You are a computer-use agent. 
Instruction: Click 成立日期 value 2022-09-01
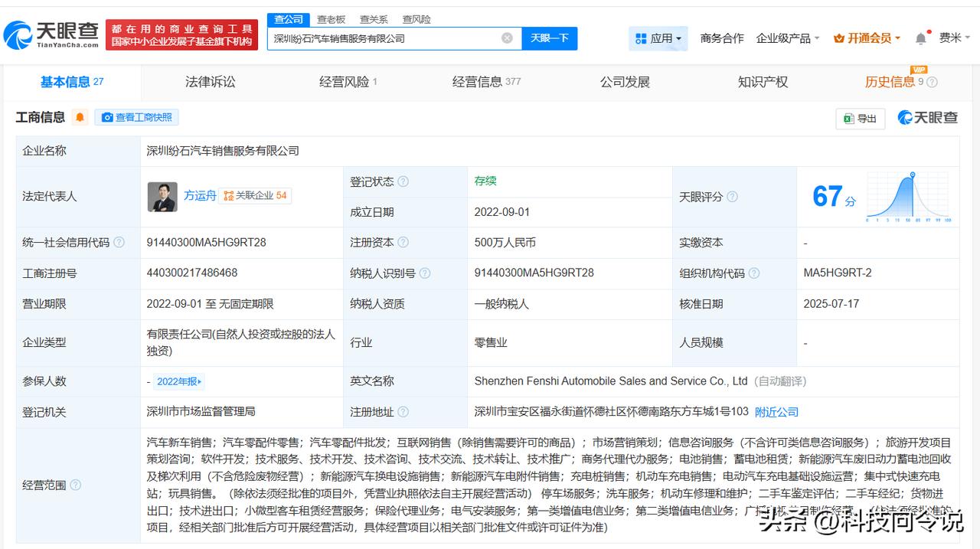click(502, 212)
